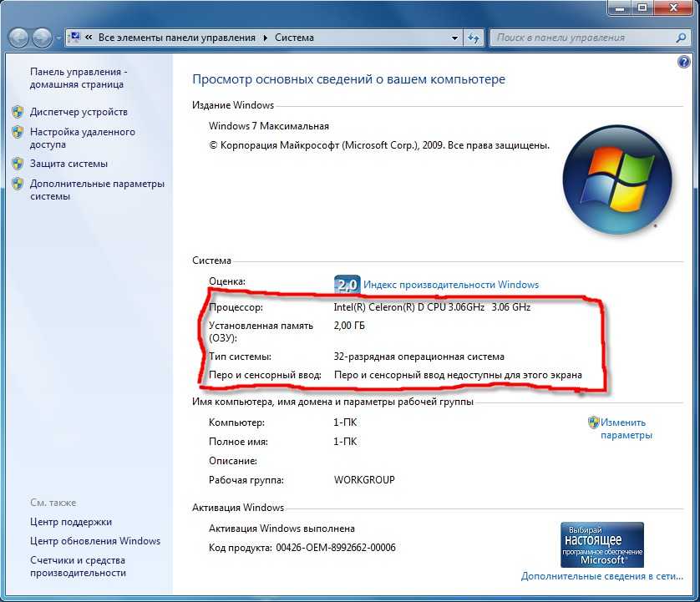Click shield icon beside Диспетчер устройств
Image resolution: width=700 pixels, height=602 pixels.
click(x=18, y=112)
